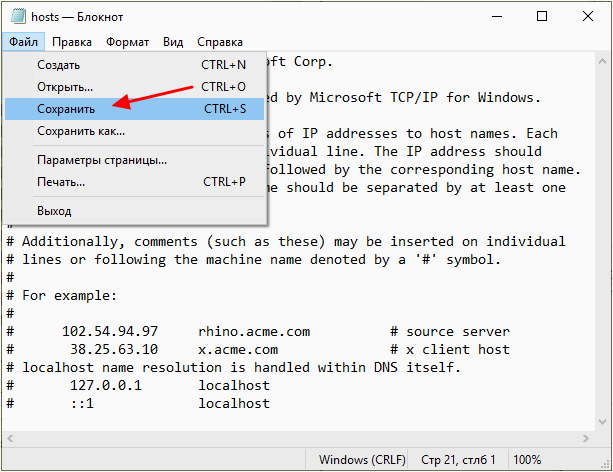Click the horizontal scrollbar left arrow
The height and width of the screenshot is (472, 613).
tap(10, 439)
